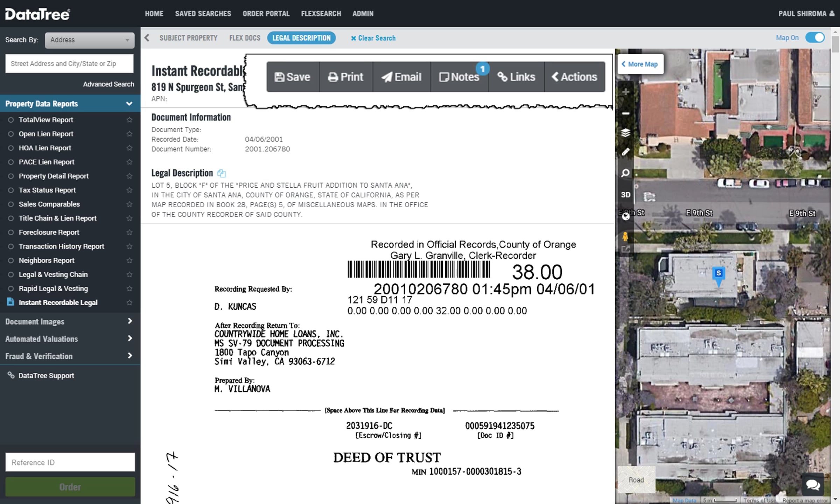Choose the Foreclosure Report radio button
Screen dimensions: 840x504
pos(11,232)
